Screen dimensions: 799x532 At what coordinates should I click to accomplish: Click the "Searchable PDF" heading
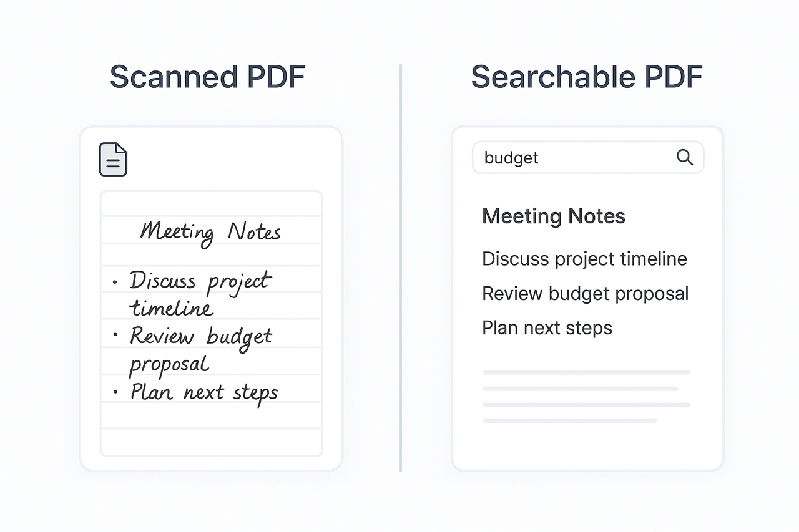(x=586, y=77)
